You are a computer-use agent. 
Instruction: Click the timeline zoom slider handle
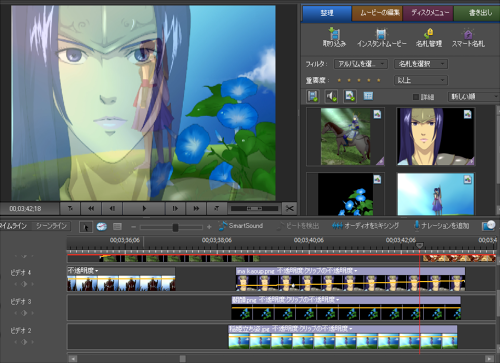point(175,227)
